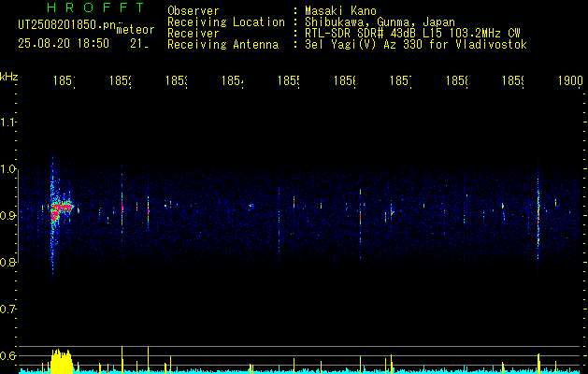This screenshot has width=588, height=374.
Task: Click the count value '21.'
Action: [139, 44]
